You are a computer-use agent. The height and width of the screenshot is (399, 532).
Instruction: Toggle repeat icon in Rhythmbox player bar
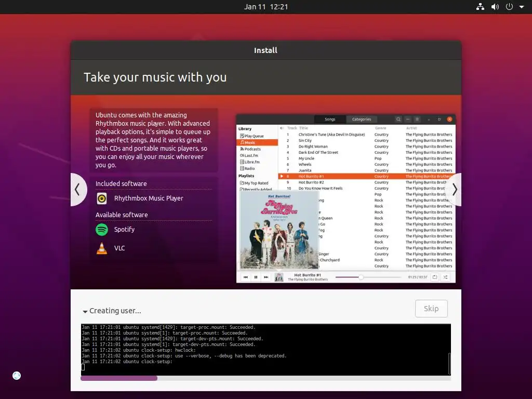tap(435, 277)
